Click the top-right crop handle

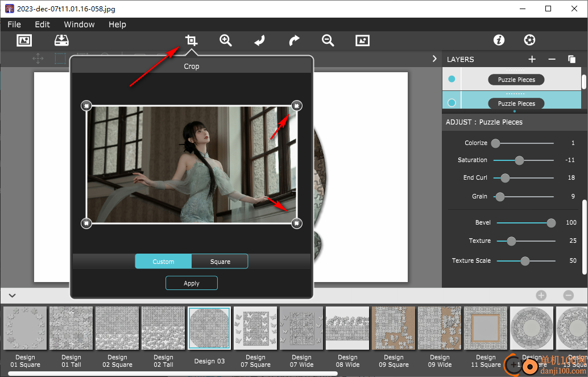(297, 106)
